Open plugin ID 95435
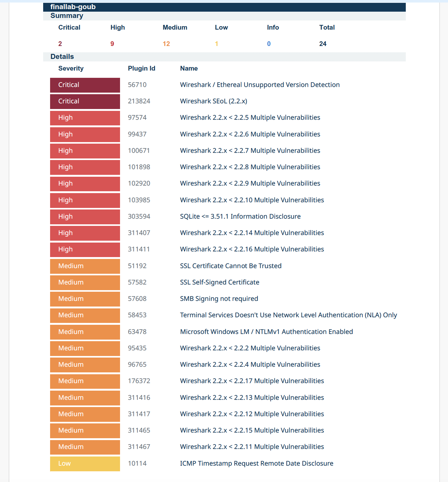 point(137,348)
